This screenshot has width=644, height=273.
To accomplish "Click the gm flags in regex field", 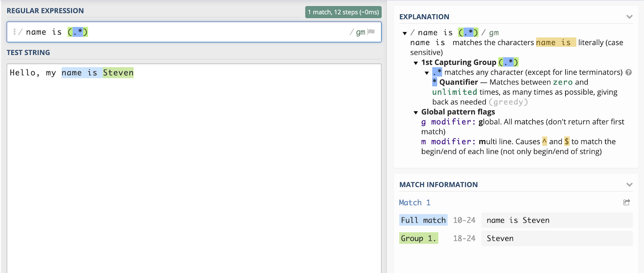I will 361,32.
